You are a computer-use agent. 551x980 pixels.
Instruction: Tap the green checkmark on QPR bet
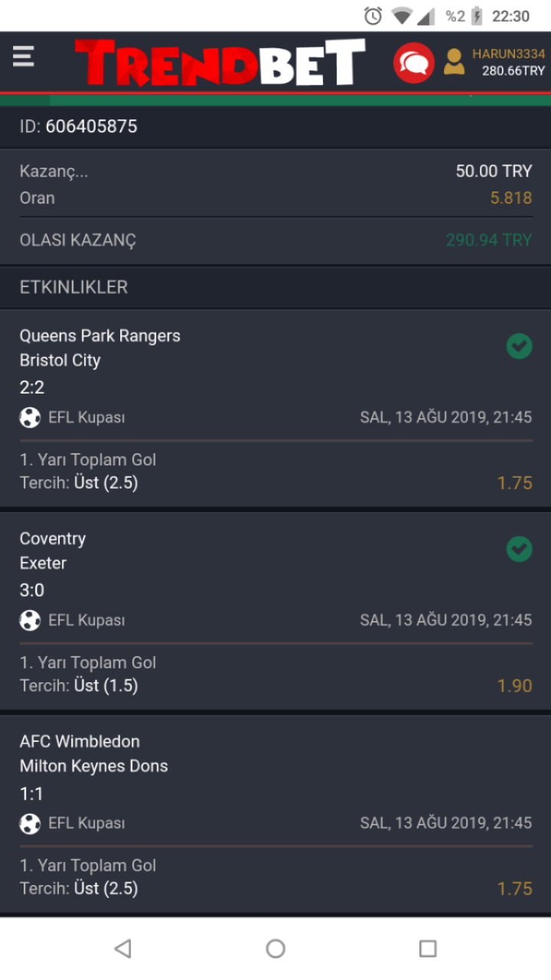click(x=519, y=346)
